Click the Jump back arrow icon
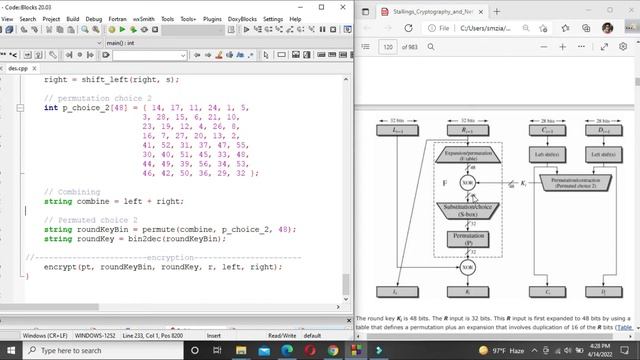 coord(197,55)
